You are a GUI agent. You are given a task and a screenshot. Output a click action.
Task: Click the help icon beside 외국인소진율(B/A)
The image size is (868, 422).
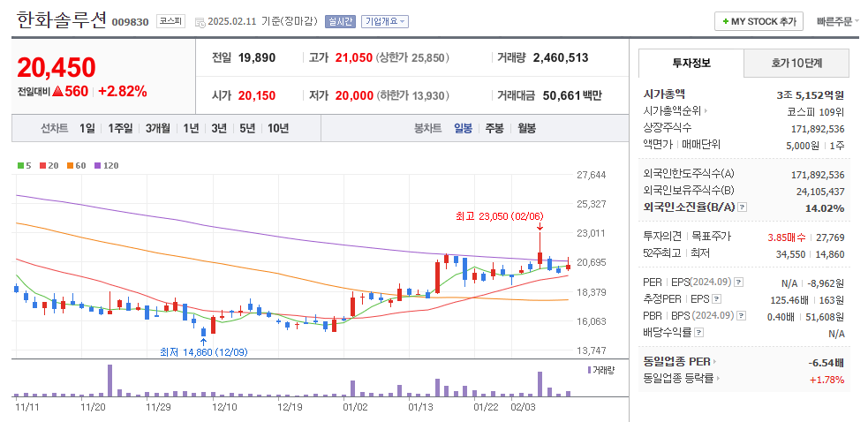(x=743, y=207)
